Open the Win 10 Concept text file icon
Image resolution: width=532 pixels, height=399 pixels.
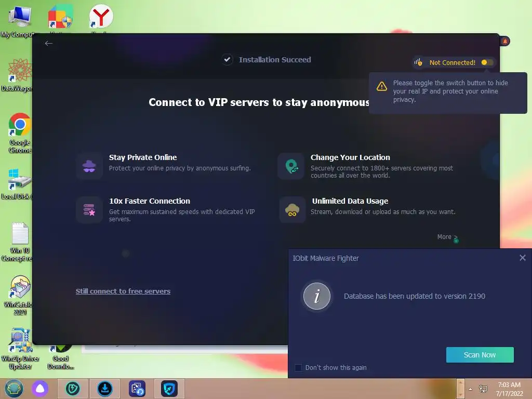click(x=19, y=242)
